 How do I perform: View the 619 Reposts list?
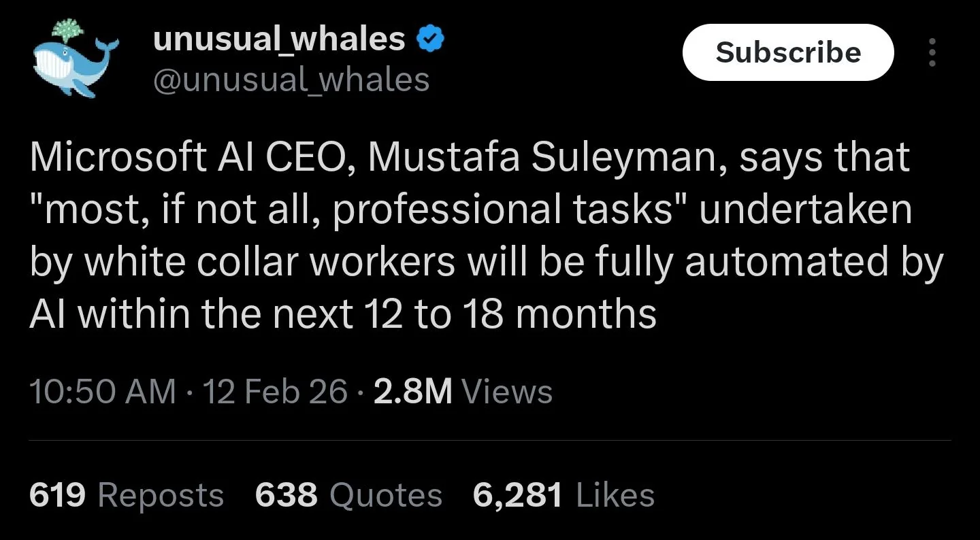pyautogui.click(x=126, y=495)
